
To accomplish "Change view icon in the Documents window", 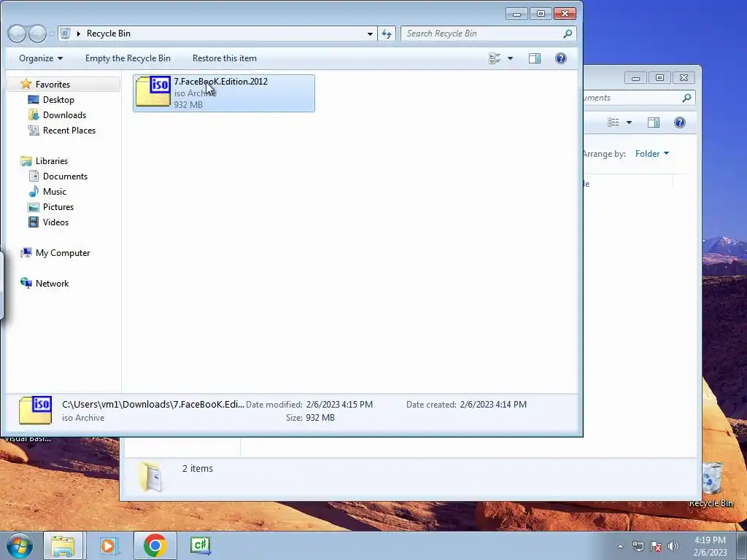I will coord(614,122).
